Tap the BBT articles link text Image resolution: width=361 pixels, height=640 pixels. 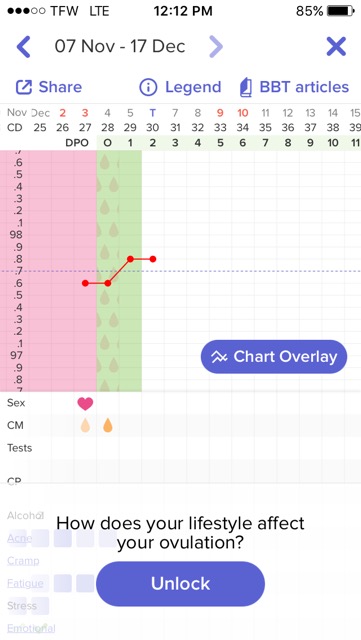pyautogui.click(x=304, y=87)
